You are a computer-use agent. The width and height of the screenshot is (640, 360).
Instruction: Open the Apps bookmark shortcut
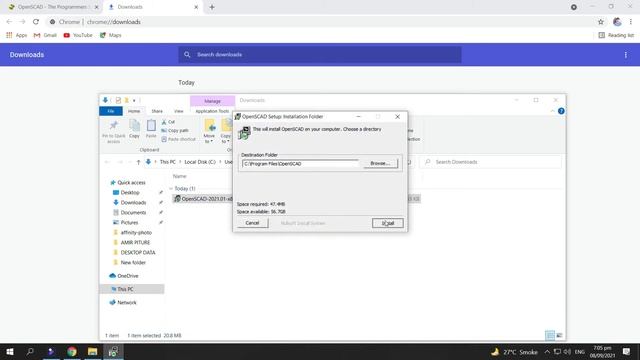[16, 35]
